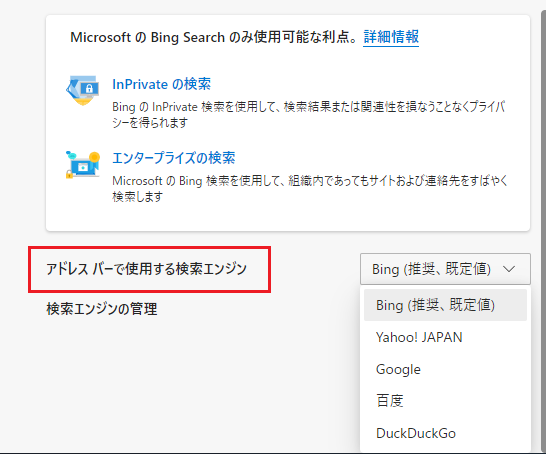Screen dimensions: 546x454
Task: Choose DuckDuckGo from the dropdown list
Action: [445, 433]
